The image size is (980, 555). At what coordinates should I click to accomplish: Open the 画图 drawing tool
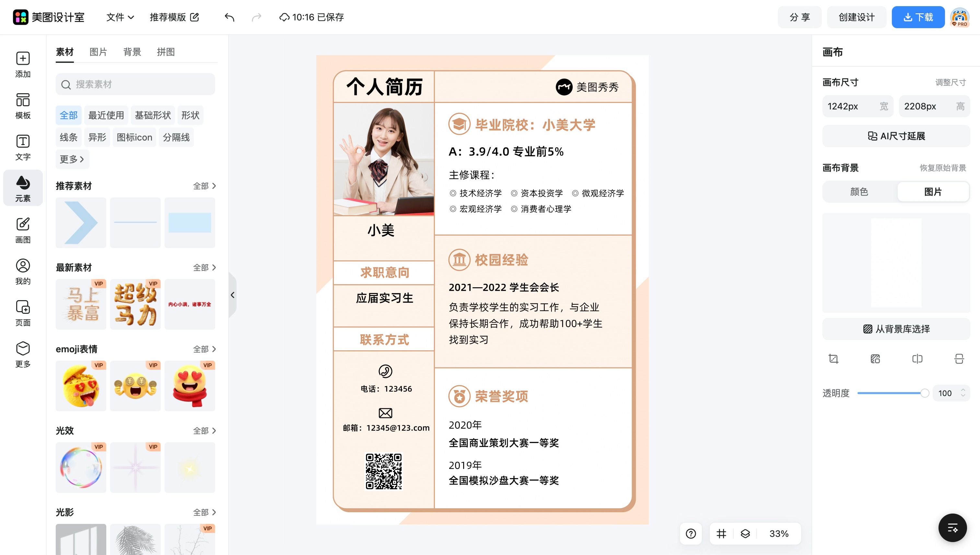pyautogui.click(x=23, y=230)
